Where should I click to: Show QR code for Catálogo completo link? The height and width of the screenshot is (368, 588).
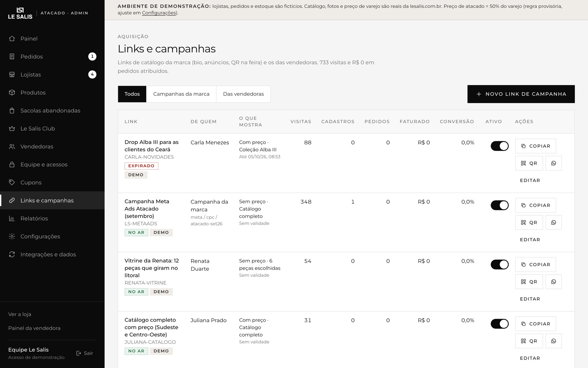[x=529, y=341]
